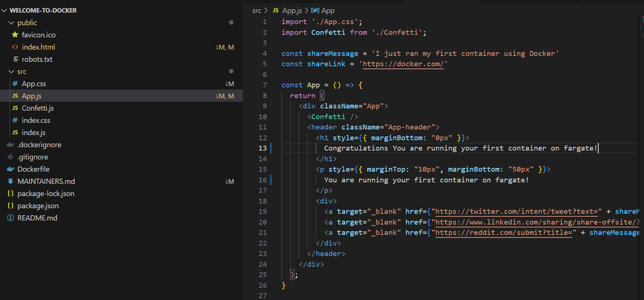Collapse the public folder

[10, 23]
